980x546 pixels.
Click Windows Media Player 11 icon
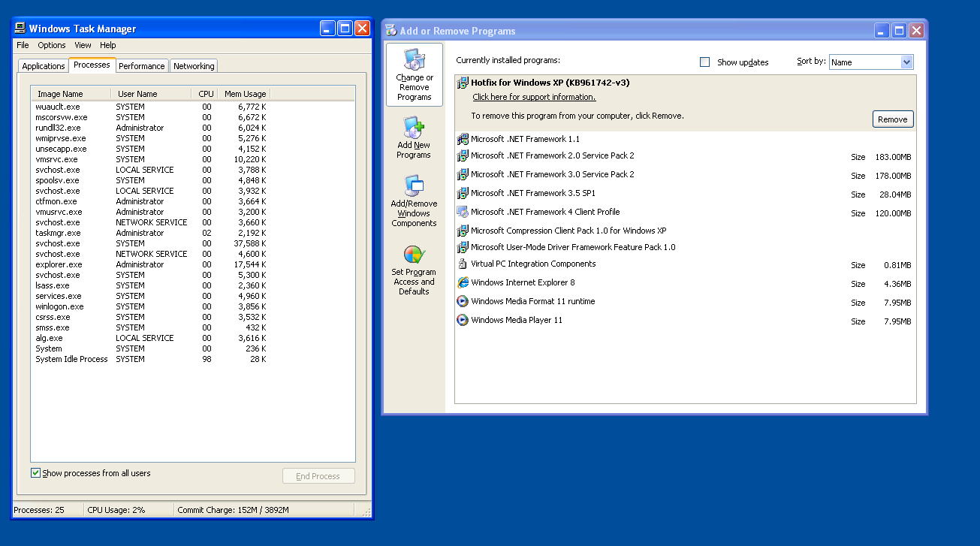(463, 320)
